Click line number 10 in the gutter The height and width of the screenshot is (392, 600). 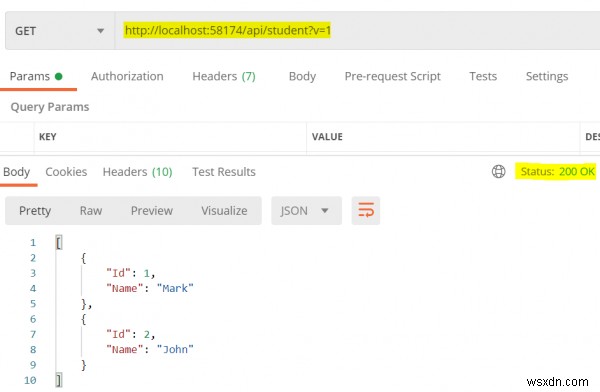pyautogui.click(x=30, y=380)
